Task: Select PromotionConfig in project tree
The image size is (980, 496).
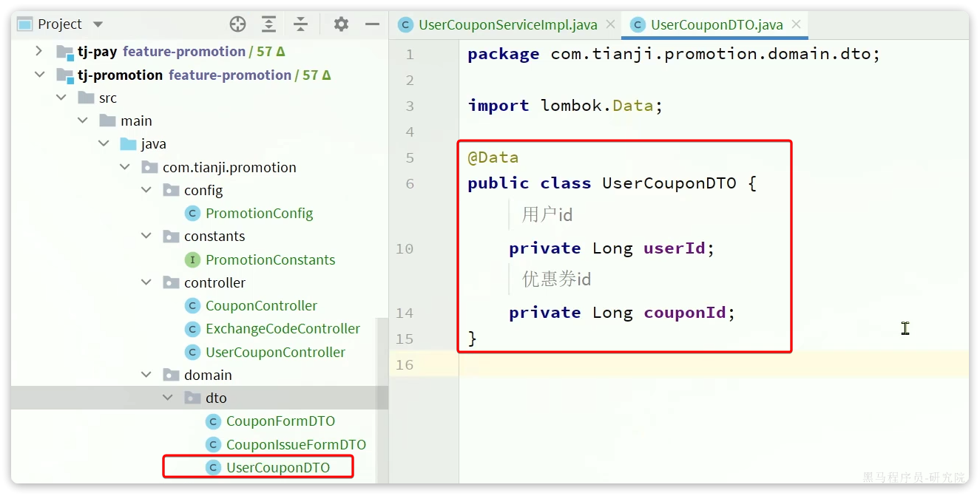Action: 260,214
